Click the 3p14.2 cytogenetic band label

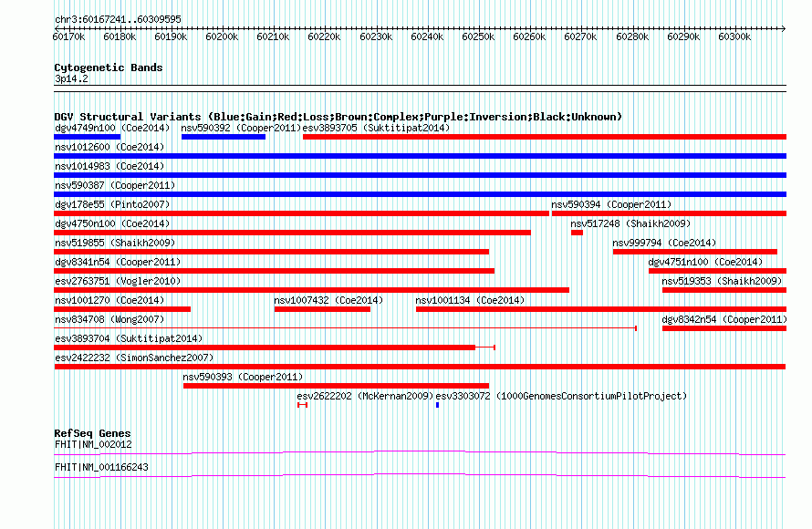click(x=71, y=78)
